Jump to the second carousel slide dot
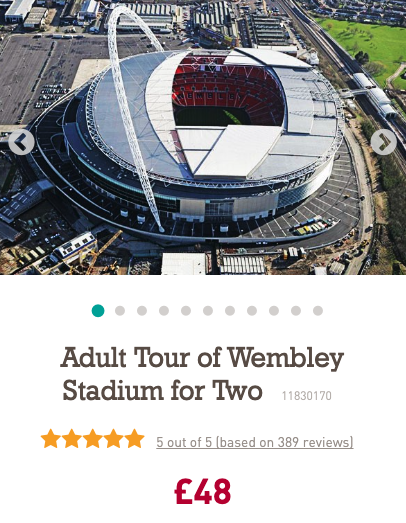 (120, 311)
